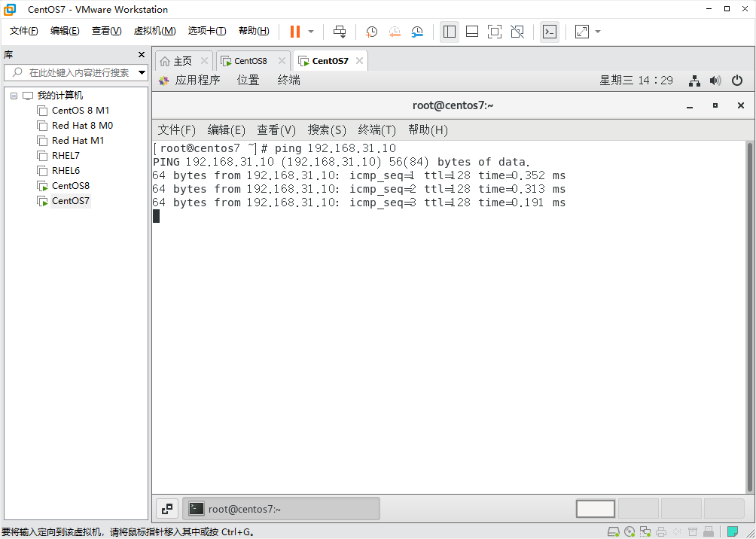Toggle the library sidebar view

pyautogui.click(x=450, y=32)
